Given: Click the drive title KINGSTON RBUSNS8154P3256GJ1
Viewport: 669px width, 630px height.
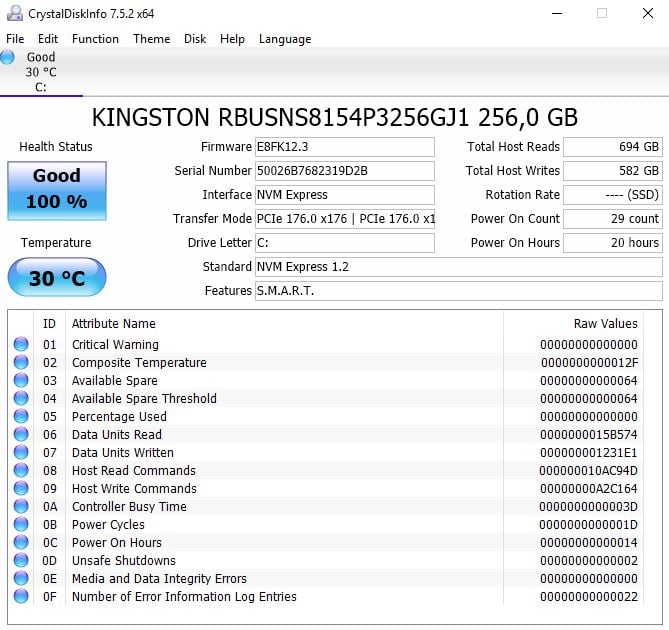Looking at the screenshot, I should point(280,117).
